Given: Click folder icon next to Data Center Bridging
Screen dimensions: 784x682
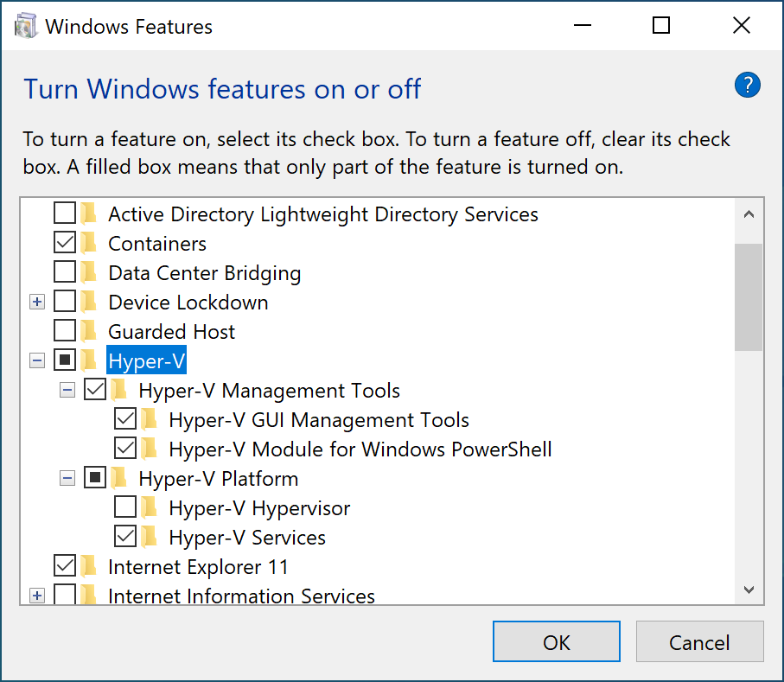Looking at the screenshot, I should coord(89,273).
